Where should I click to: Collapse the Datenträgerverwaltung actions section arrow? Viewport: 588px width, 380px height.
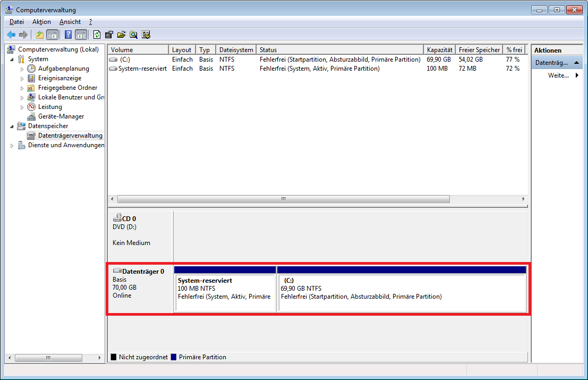pyautogui.click(x=577, y=63)
